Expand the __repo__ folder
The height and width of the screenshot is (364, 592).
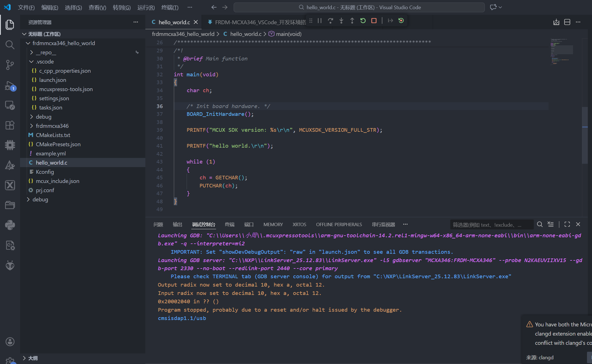(46, 52)
